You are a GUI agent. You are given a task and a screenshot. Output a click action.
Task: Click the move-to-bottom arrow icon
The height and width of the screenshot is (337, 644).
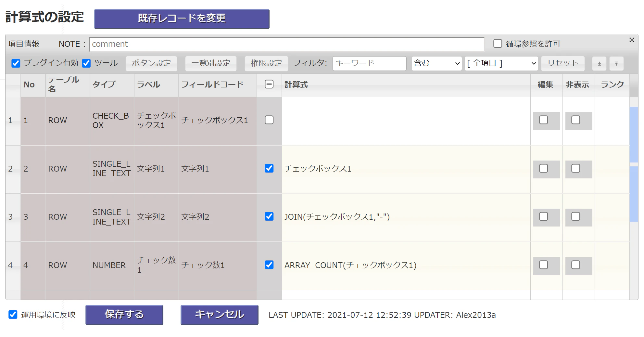[600, 64]
